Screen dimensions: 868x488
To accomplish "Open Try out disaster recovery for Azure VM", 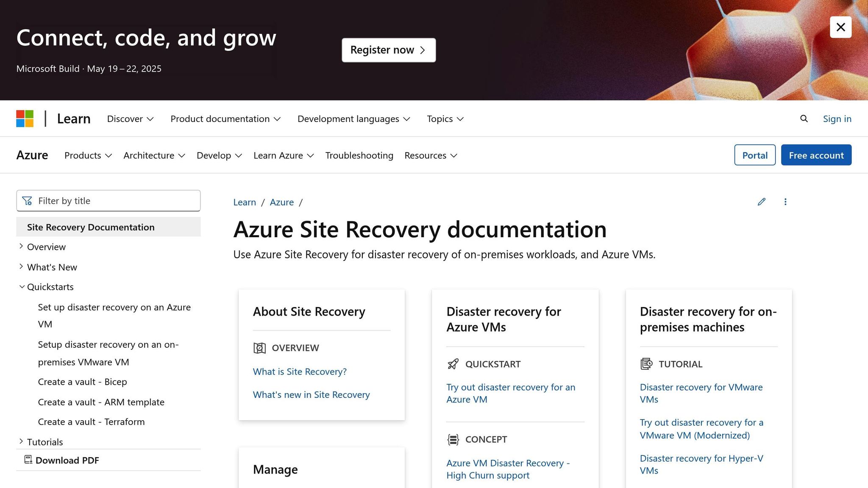I will click(511, 393).
